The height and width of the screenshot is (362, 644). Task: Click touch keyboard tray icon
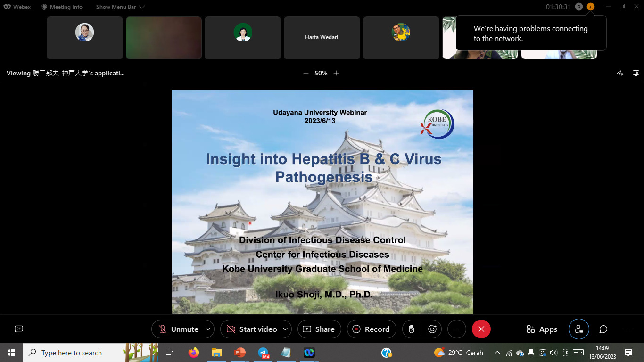(x=578, y=353)
